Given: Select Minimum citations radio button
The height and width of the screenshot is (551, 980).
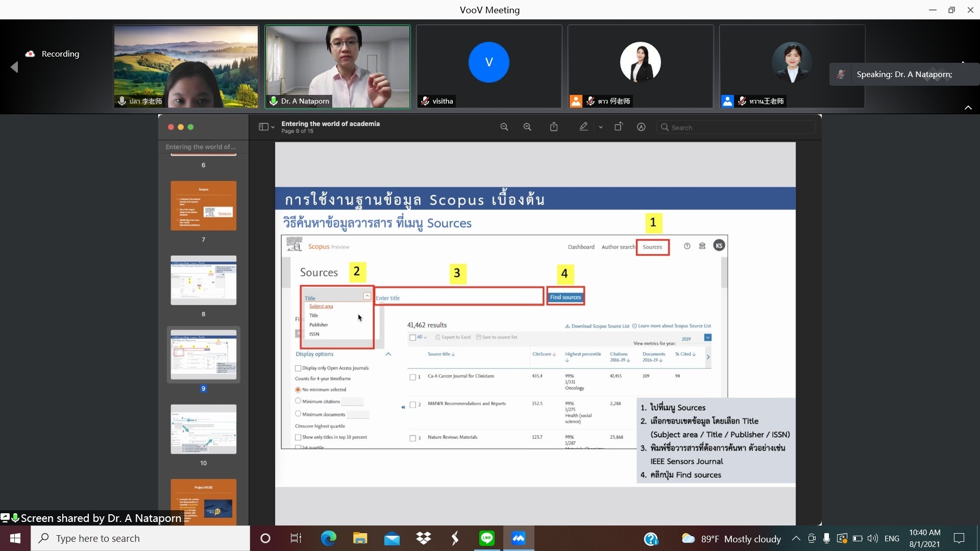Looking at the screenshot, I should click(x=298, y=401).
